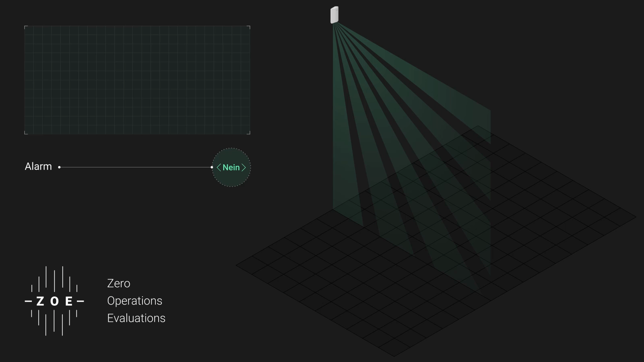The height and width of the screenshot is (362, 644).
Task: Click the bottom-right corner bracket of grid panel
Action: 249,133
